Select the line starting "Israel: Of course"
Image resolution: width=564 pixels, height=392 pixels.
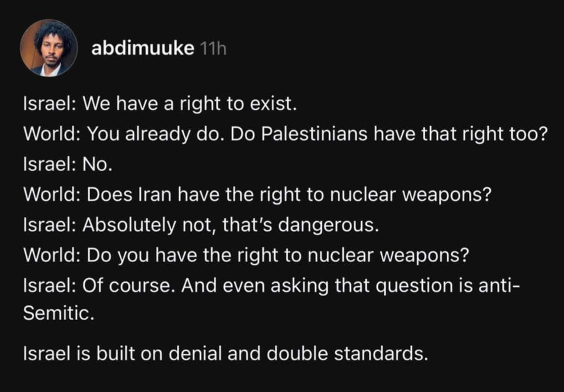tap(270, 286)
